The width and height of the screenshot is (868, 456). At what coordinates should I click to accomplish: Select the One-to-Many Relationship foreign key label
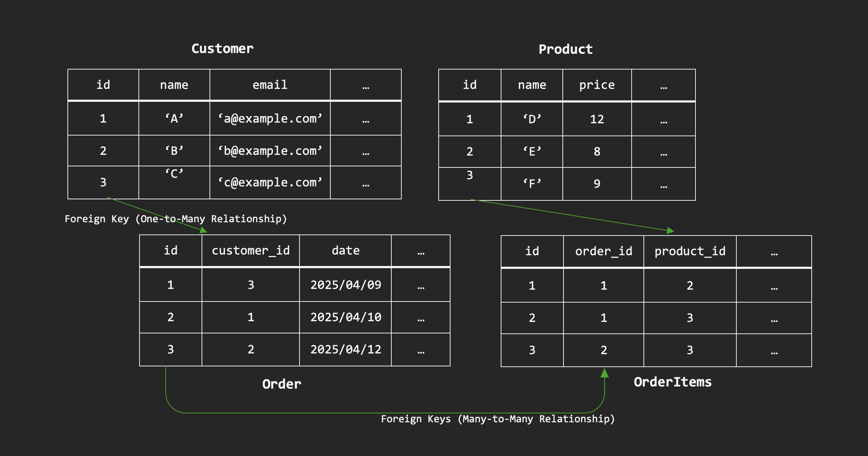(x=176, y=219)
